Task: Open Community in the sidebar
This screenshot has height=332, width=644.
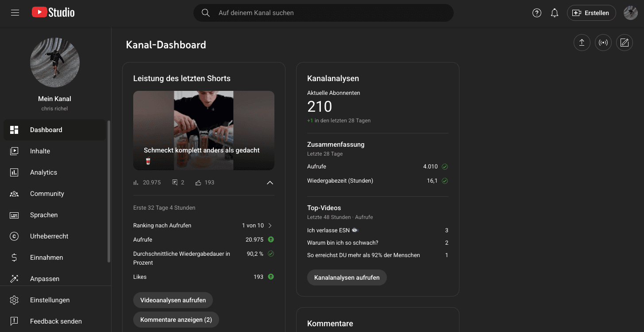Action: click(55, 194)
